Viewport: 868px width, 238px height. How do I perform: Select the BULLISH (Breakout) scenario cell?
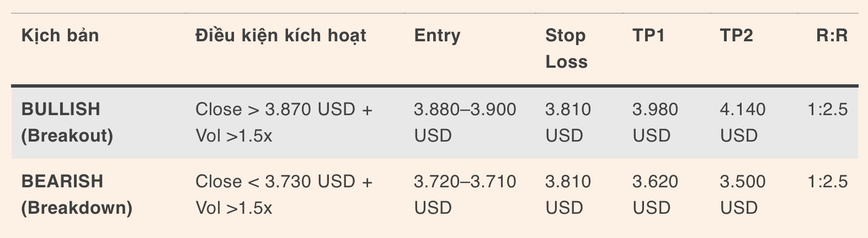point(67,122)
